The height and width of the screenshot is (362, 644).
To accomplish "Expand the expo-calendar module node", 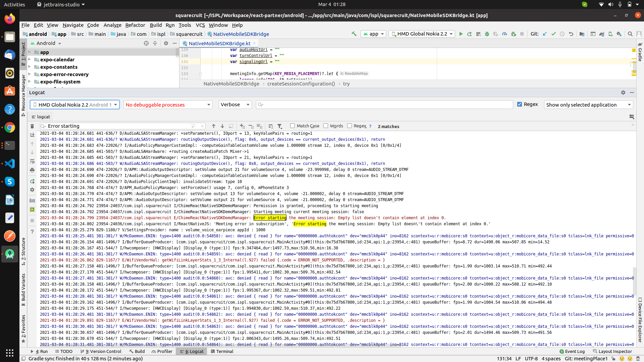I will pos(30,60).
